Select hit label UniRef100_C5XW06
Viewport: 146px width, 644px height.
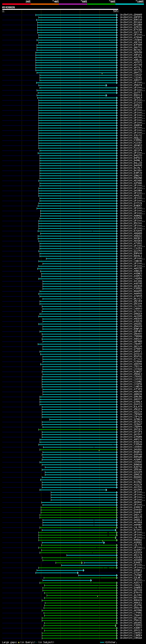click(131, 40)
